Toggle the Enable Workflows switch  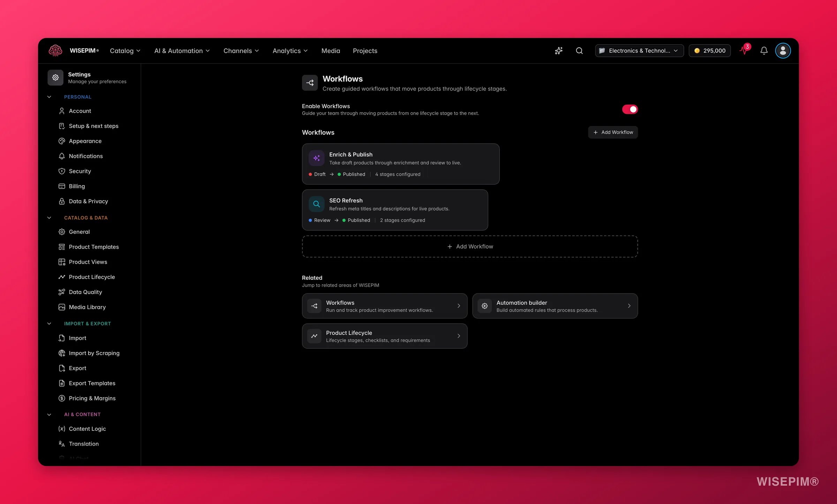(630, 109)
